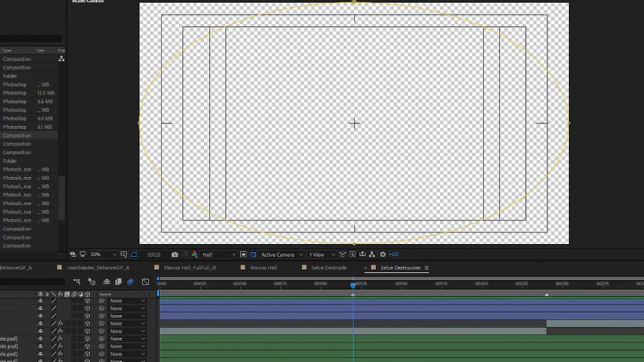
Task: Toggle Draft 3D in timeline
Action: point(92,282)
